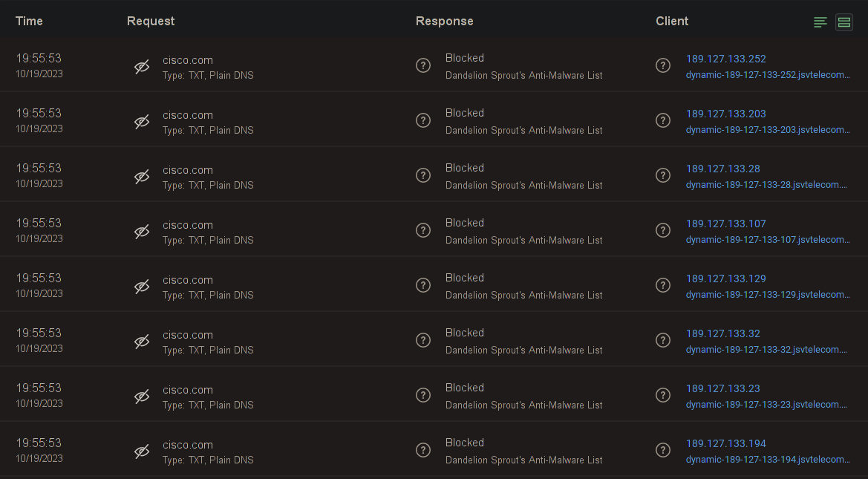The image size is (868, 479).
Task: Show client info icon for 189.127.133.28
Action: click(663, 176)
